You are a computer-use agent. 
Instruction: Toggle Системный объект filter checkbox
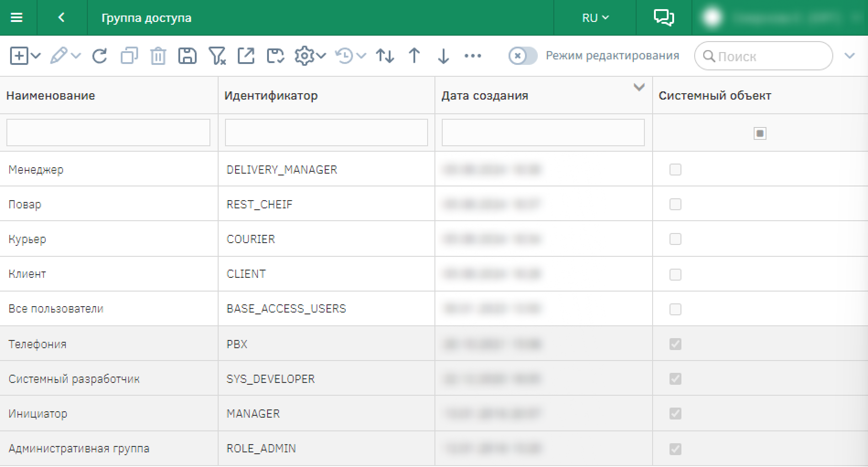(760, 133)
